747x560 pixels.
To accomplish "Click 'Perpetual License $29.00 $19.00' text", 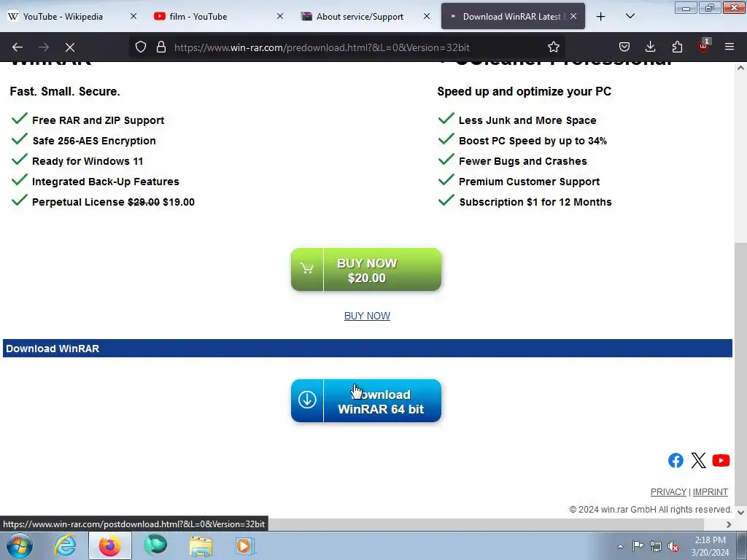I will point(113,202).
